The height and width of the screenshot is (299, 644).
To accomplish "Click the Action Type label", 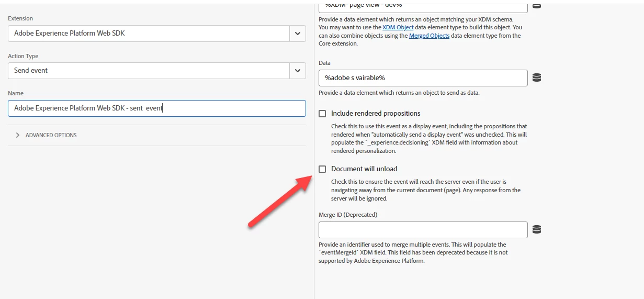I will [x=23, y=56].
